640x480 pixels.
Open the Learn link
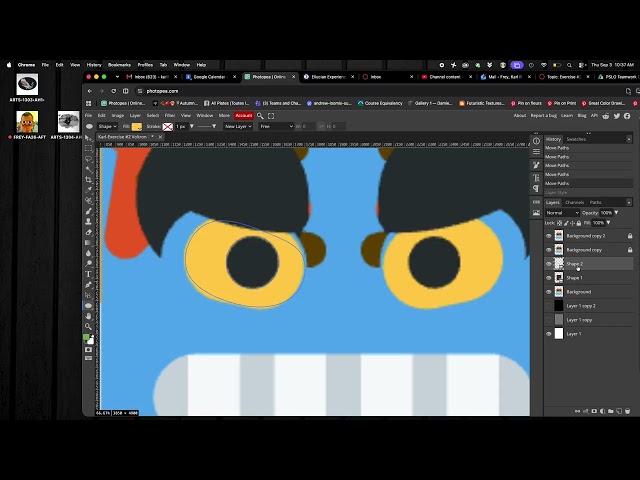coord(567,116)
